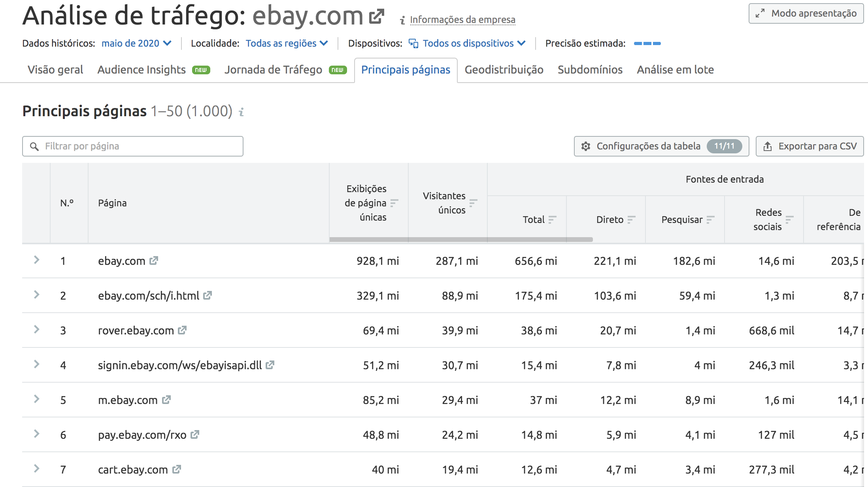This screenshot has width=868, height=487.
Task: Click the upload icon on Exportar para CSV
Action: 768,146
